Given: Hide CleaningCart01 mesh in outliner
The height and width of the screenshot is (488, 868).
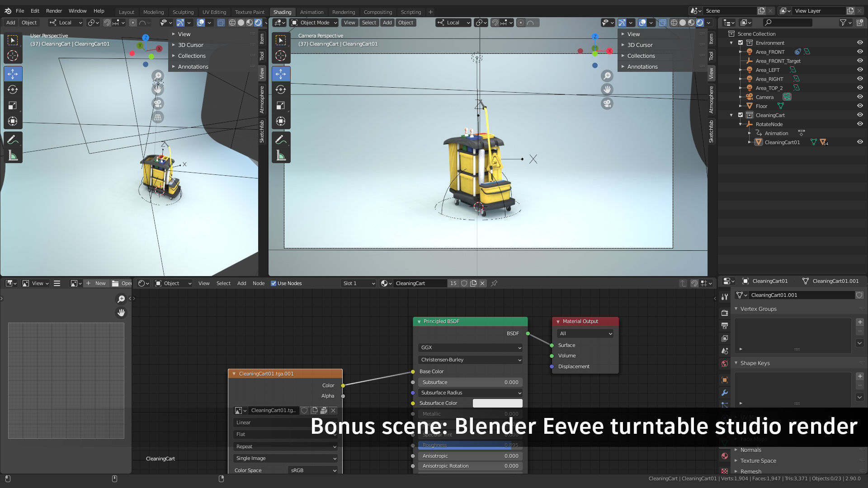Looking at the screenshot, I should (x=860, y=142).
